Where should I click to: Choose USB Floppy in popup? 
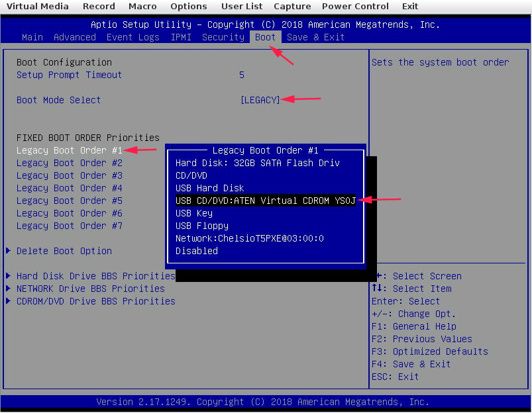202,226
